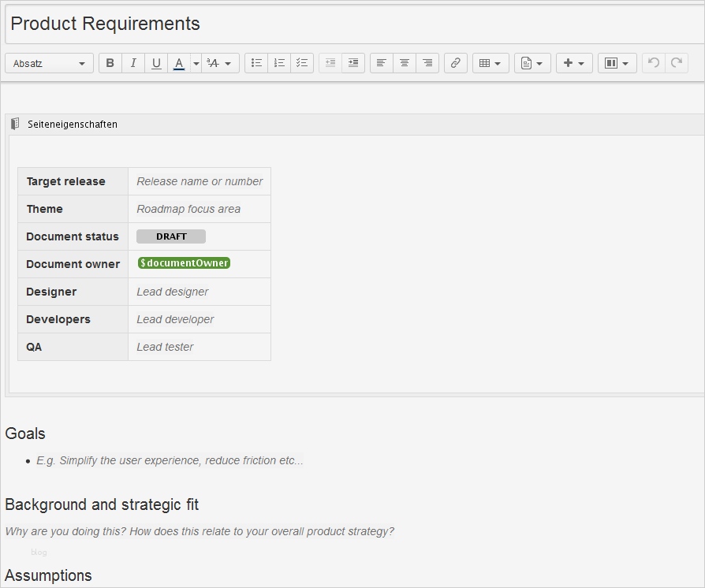Open the Absatz paragraph style dropdown
705x588 pixels.
[x=49, y=63]
